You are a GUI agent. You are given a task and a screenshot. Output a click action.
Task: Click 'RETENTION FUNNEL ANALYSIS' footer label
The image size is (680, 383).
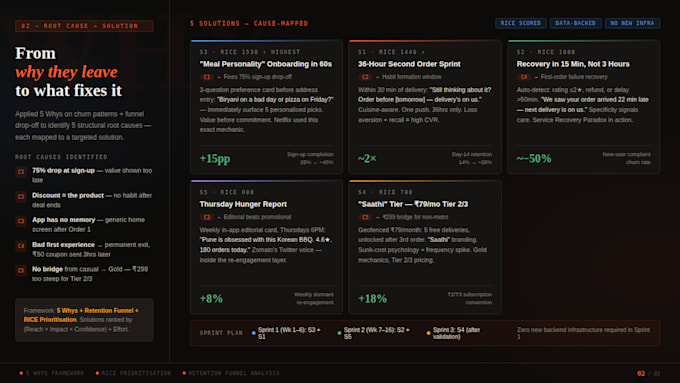click(234, 373)
